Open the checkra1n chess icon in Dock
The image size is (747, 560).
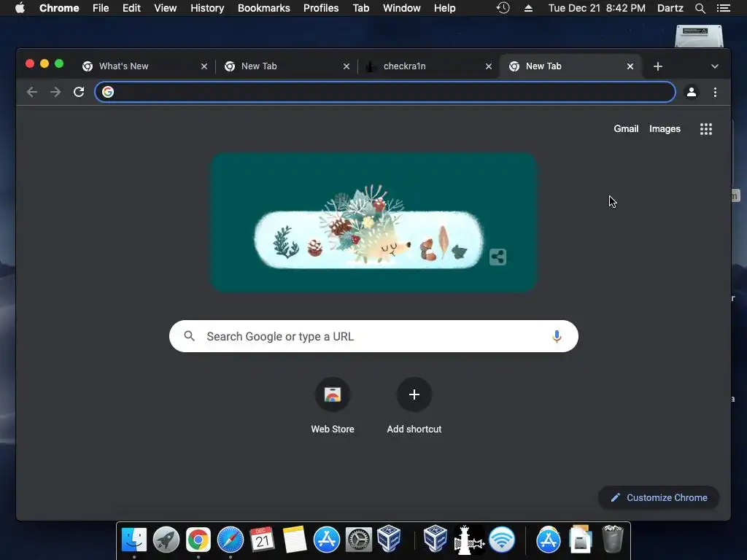tap(469, 540)
